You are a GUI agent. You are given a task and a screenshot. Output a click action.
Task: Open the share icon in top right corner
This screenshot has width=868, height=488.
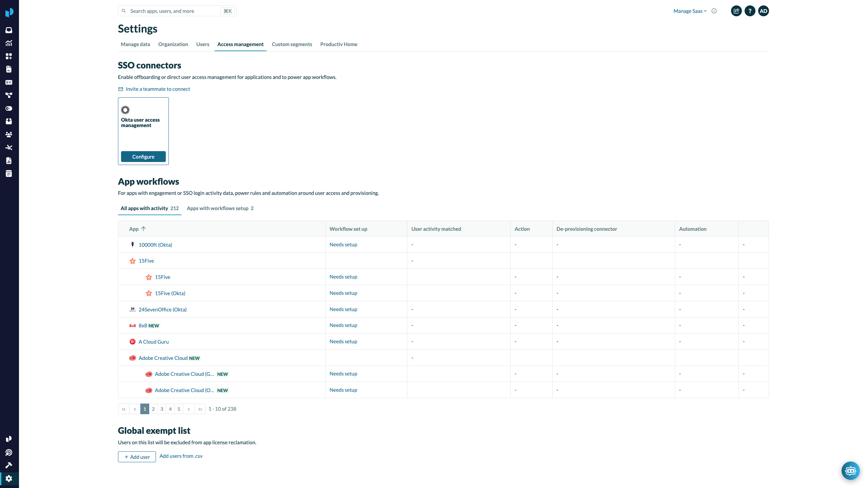pyautogui.click(x=736, y=11)
